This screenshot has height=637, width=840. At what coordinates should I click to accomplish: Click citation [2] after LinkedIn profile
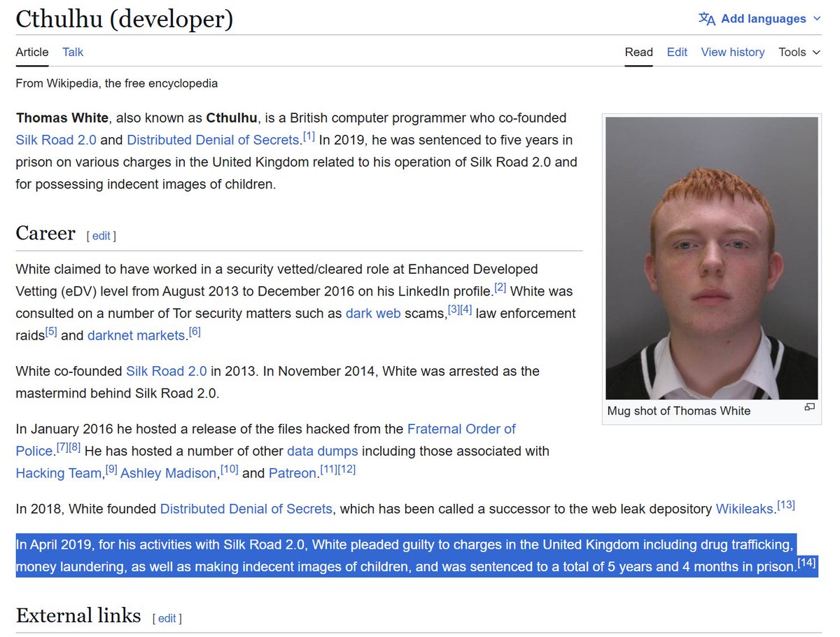(500, 287)
